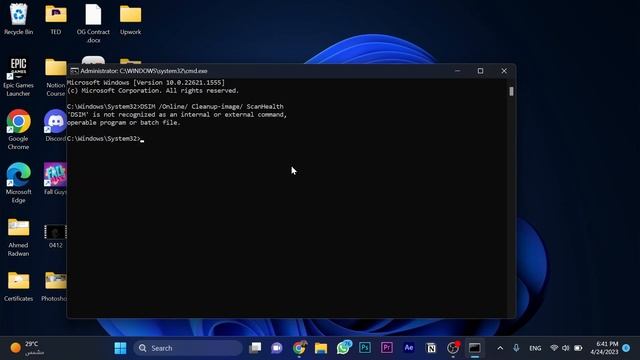Close the Administrator cmd window
This screenshot has width=640, height=360.
504,71
